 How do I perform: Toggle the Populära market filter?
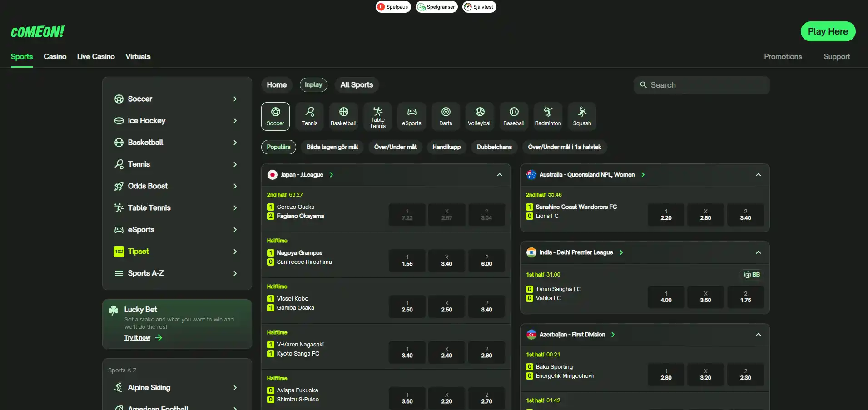click(278, 147)
